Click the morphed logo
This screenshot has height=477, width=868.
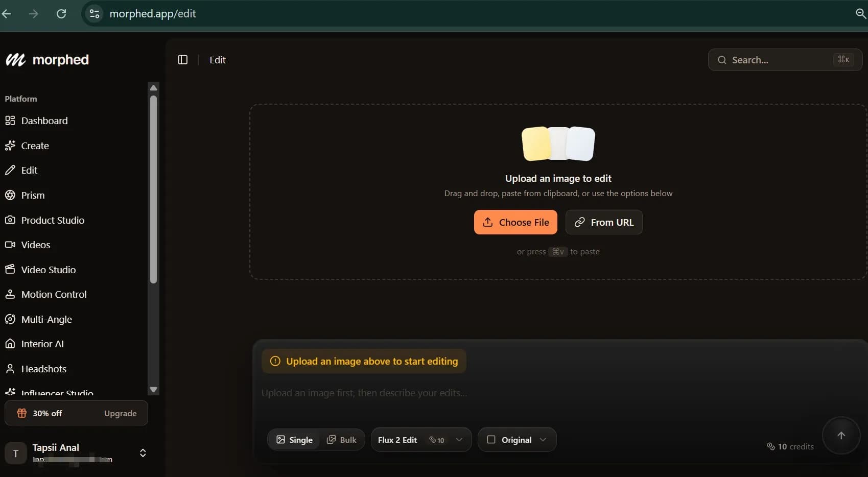pyautogui.click(x=47, y=60)
